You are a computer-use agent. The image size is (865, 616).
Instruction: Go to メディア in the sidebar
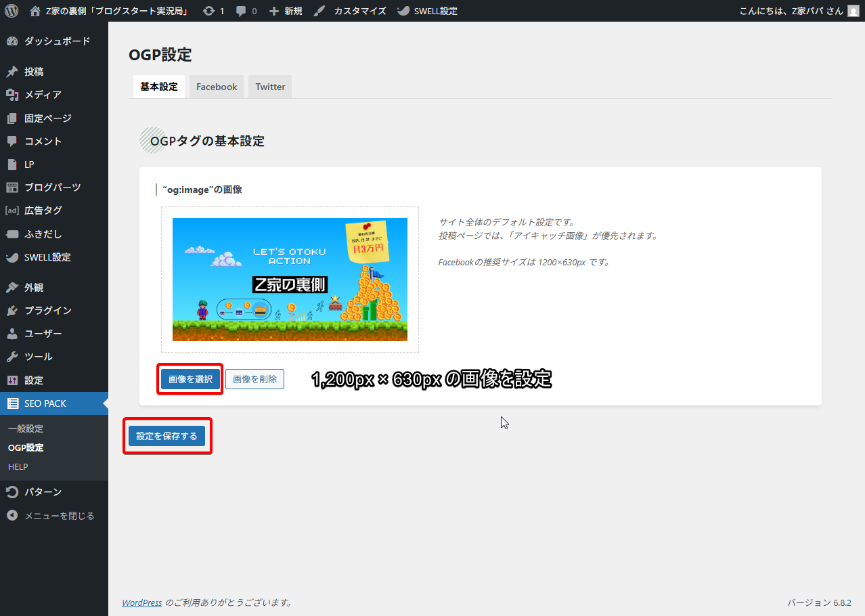click(54, 95)
